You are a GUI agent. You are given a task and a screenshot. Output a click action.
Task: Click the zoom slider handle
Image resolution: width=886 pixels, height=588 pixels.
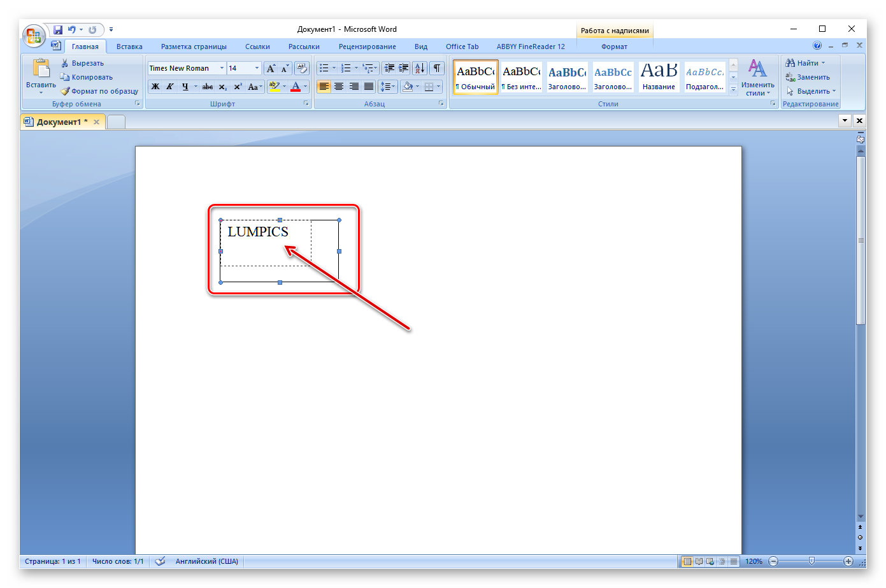click(x=811, y=561)
